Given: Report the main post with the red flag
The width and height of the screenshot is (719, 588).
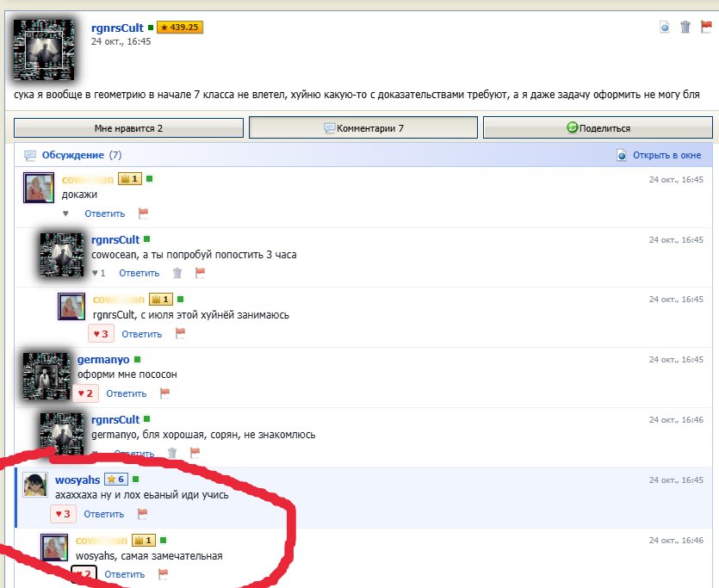Looking at the screenshot, I should (706, 27).
